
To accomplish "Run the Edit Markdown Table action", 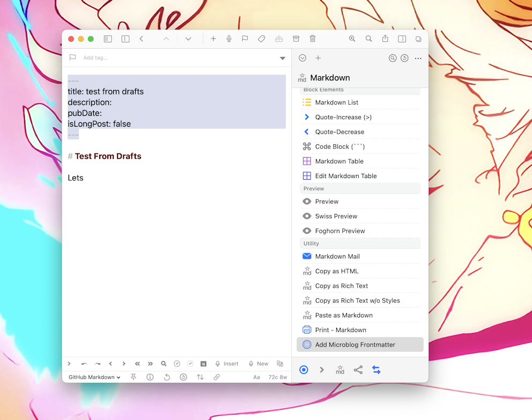I will click(x=360, y=176).
